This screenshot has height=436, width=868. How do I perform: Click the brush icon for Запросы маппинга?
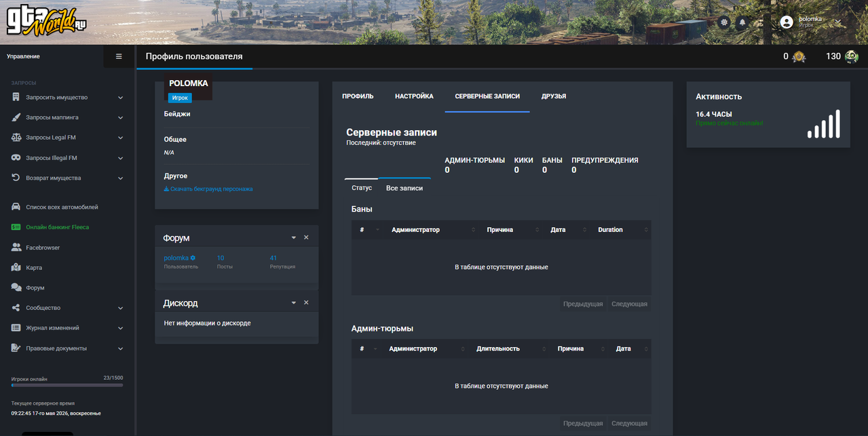[16, 117]
